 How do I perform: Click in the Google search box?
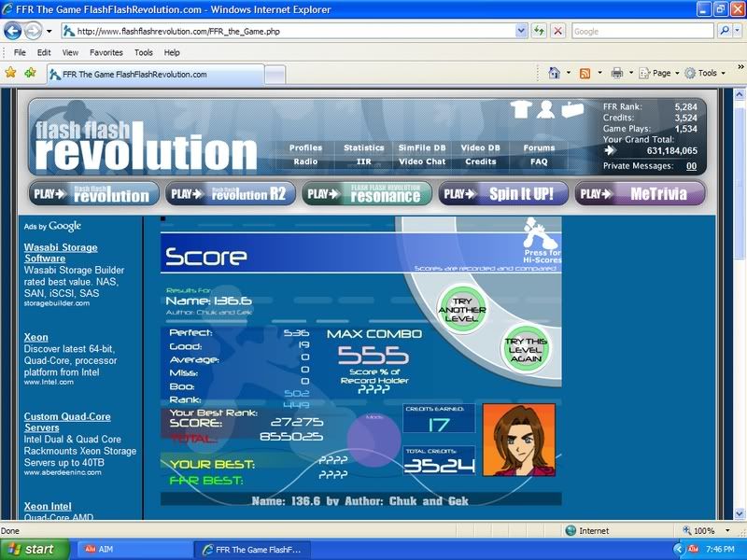point(642,31)
